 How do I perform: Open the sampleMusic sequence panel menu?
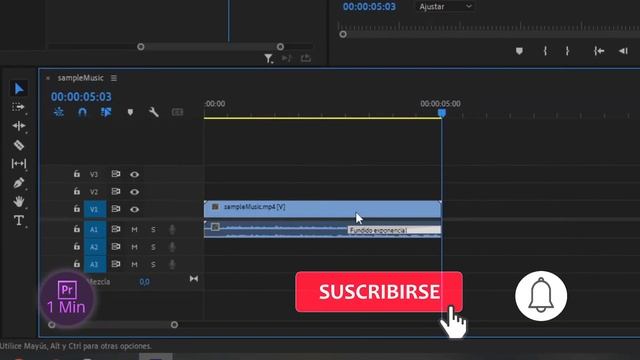pos(114,78)
